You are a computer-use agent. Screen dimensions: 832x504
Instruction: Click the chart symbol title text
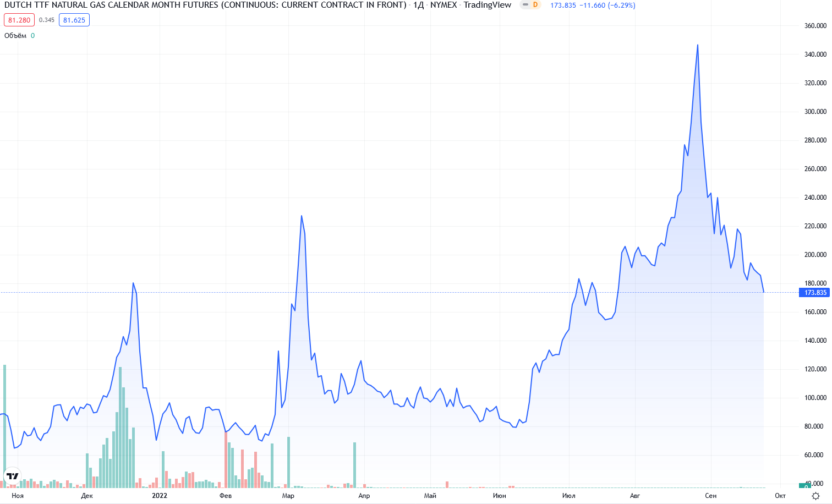[205, 5]
